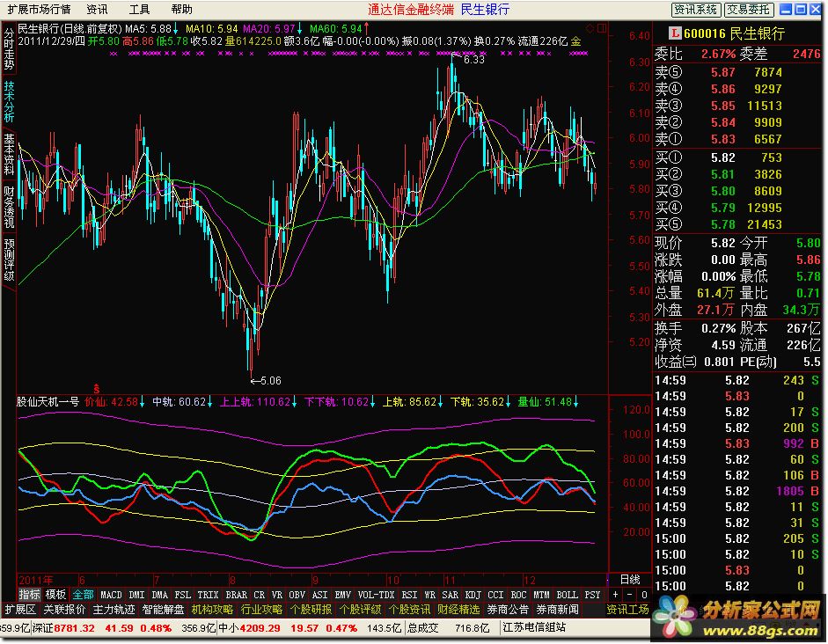Viewport: 828px width, 644px height.
Task: Click the 0 reset button beside the minus
Action: pyautogui.click(x=644, y=595)
